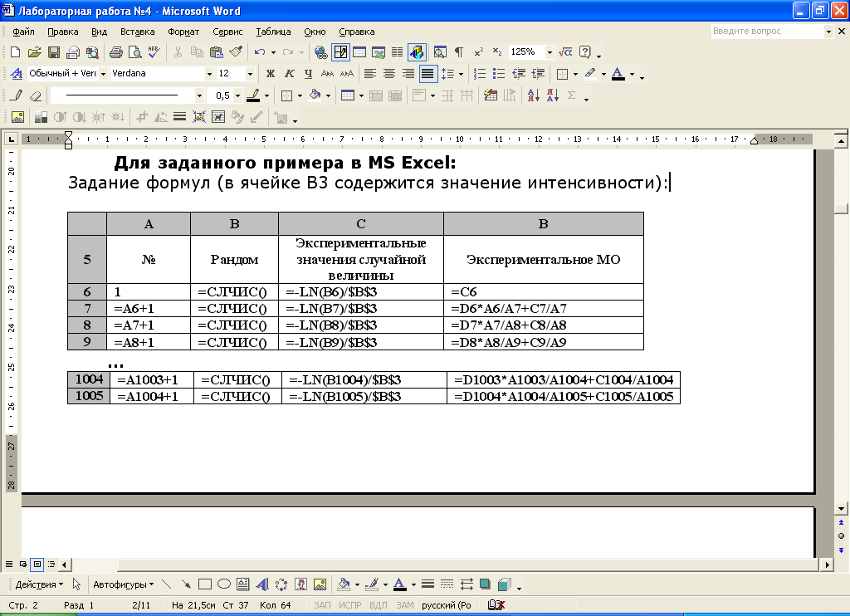
Task: Insert AutoSum in the table
Action: click(571, 96)
